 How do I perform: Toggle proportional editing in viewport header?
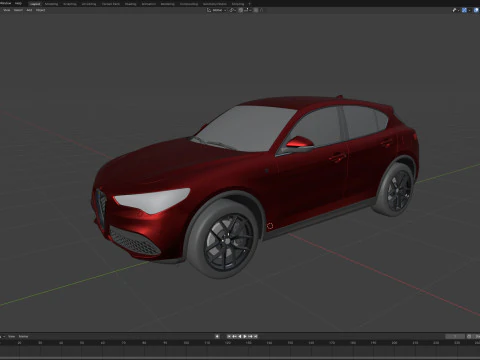256,10
